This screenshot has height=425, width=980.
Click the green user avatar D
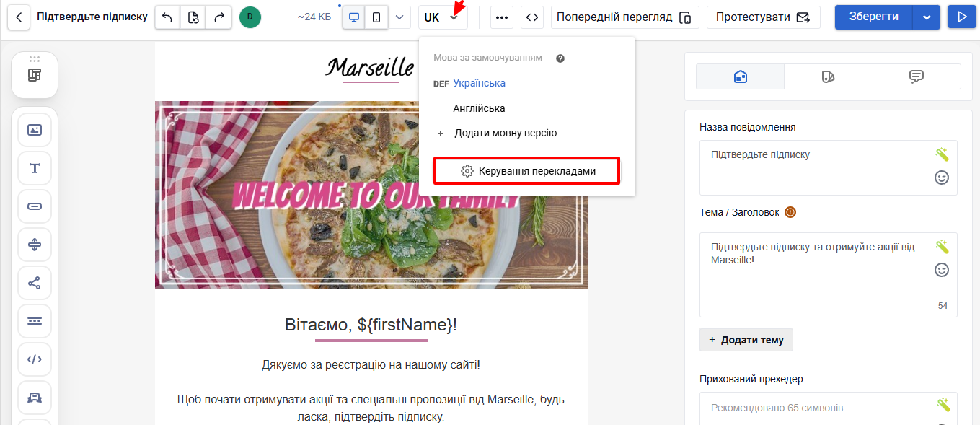(x=250, y=17)
